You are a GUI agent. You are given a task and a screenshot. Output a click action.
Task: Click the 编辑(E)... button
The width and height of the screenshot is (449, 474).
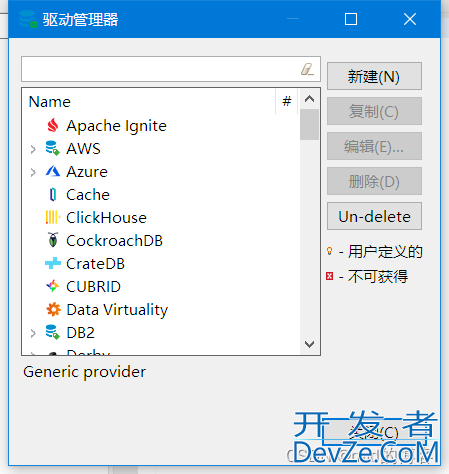374,146
